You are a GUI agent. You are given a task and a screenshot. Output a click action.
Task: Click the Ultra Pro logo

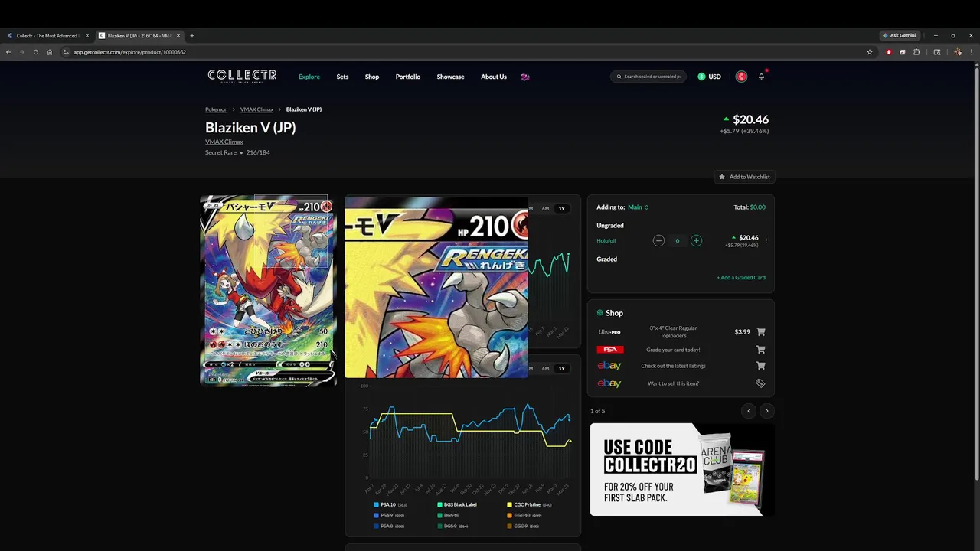click(x=609, y=332)
